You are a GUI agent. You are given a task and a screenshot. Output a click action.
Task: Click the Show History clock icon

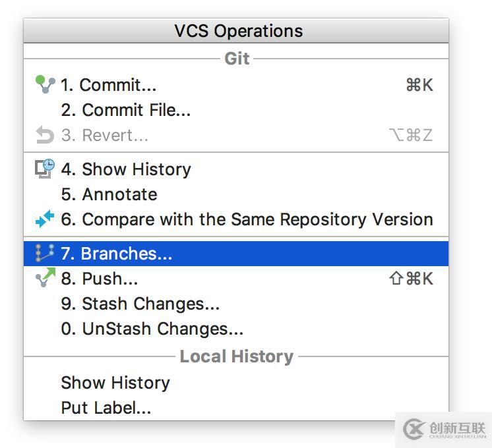(x=45, y=169)
